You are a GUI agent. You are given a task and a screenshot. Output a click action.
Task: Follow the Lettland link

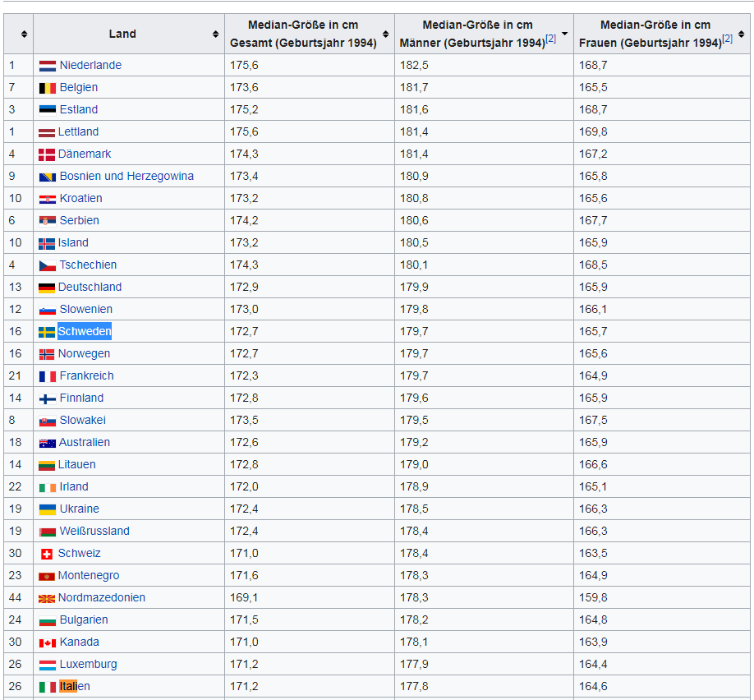78,131
